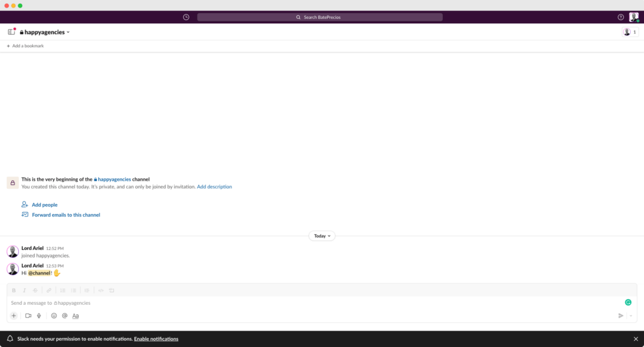Record a video clip
Image resolution: width=644 pixels, height=347 pixels.
pos(28,316)
